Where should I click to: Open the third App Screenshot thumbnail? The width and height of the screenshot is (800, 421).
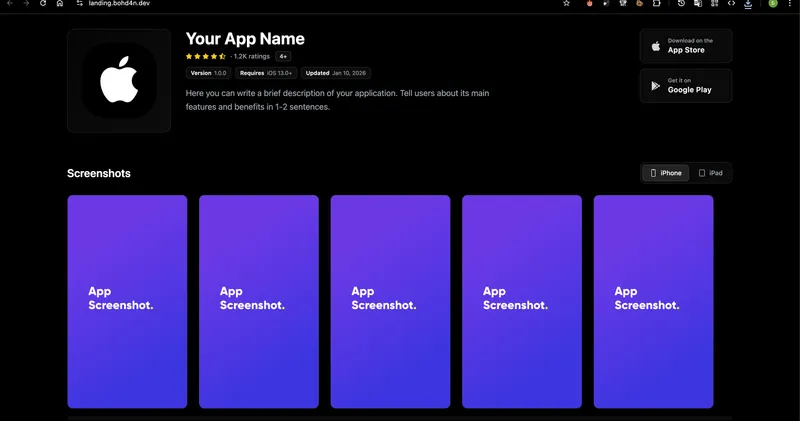[390, 301]
